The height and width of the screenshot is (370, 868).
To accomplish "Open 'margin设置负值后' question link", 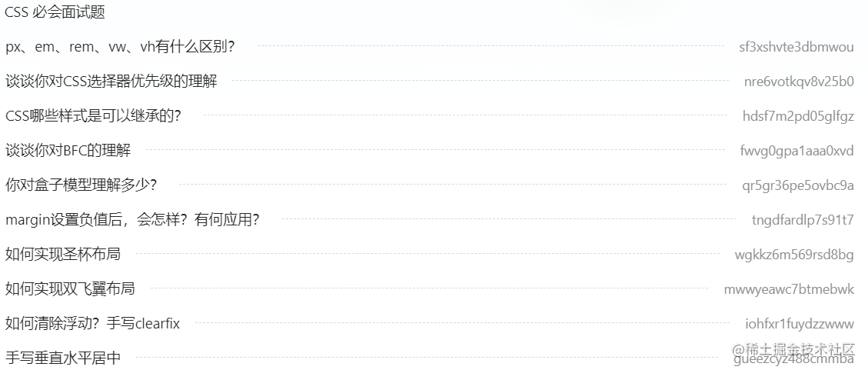I will (x=133, y=219).
